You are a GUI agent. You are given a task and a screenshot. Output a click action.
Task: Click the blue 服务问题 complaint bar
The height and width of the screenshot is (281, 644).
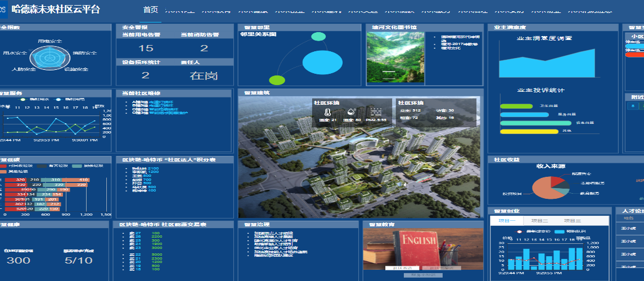tap(525, 115)
